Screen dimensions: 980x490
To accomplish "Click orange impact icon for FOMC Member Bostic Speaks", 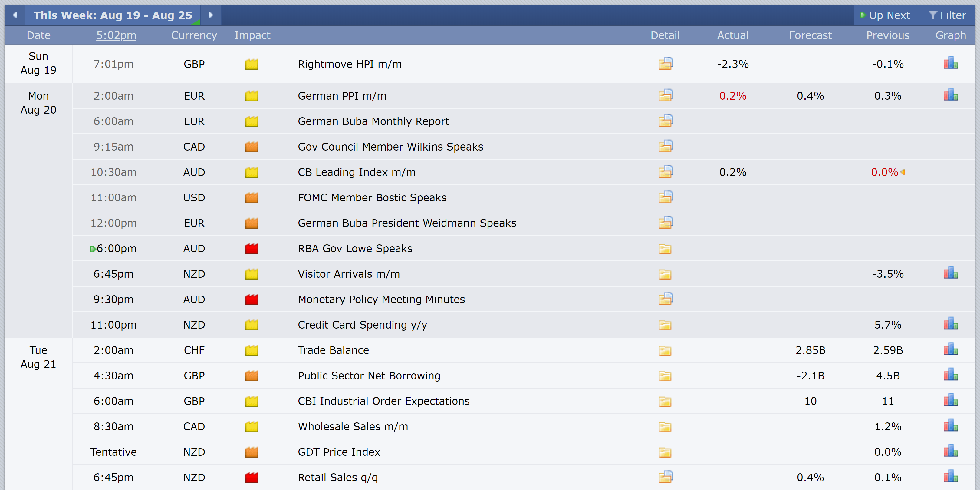I will point(252,198).
